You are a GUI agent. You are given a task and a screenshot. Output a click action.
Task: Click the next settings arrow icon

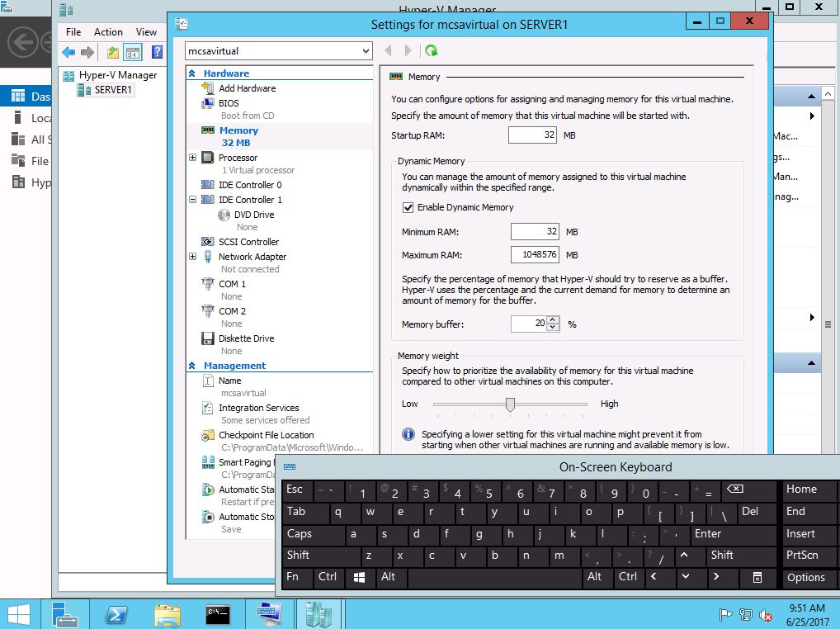[408, 51]
